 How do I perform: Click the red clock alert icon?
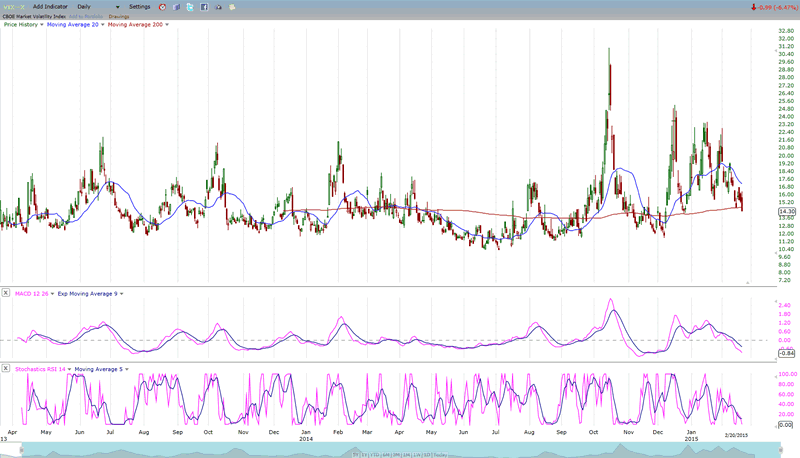pos(162,7)
